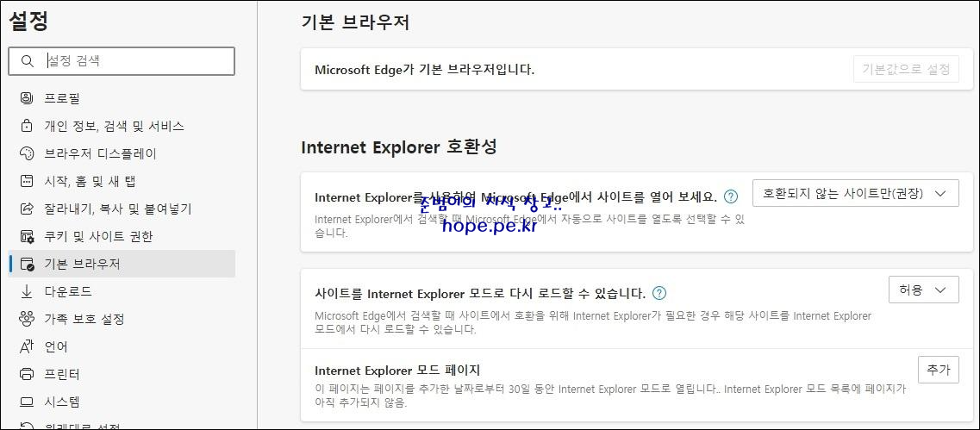Click the share icon for 잘라내기, 복사 및 붙여넣기
The width and height of the screenshot is (980, 430).
point(26,209)
